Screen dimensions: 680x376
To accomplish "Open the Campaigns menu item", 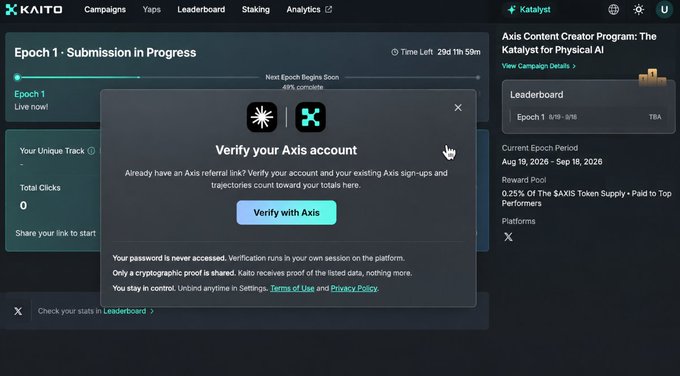I will (x=105, y=10).
